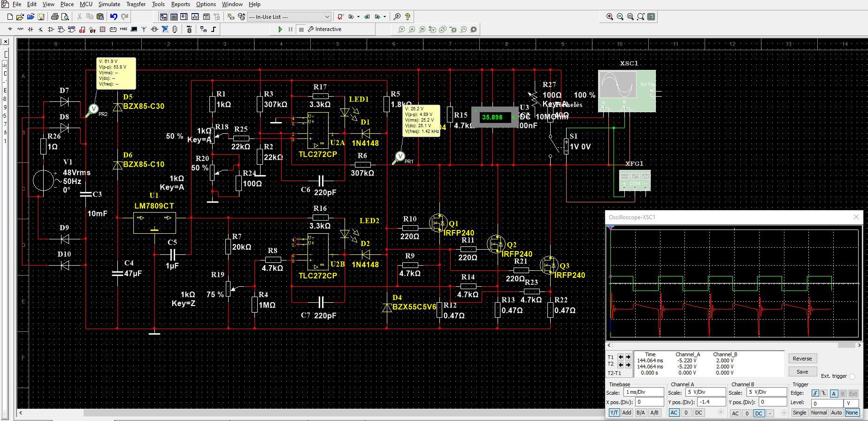Switch oscilloscope timebase to B/A mode
868x421 pixels.
point(640,413)
